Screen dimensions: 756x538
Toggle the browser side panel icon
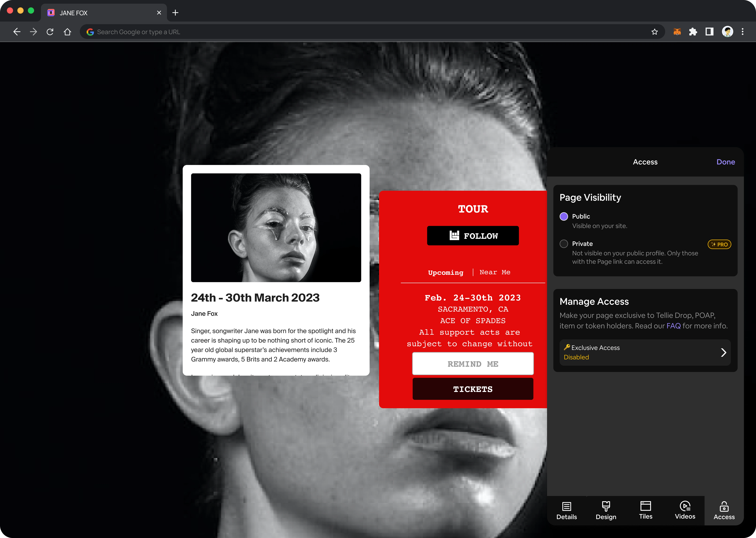[709, 32]
